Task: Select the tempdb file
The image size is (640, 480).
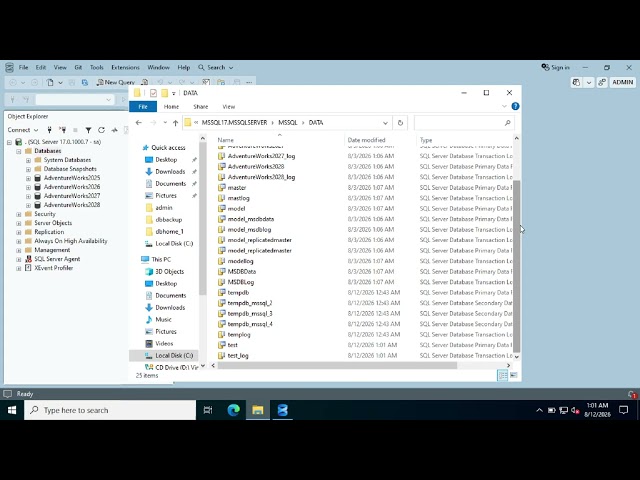Action: (238, 293)
